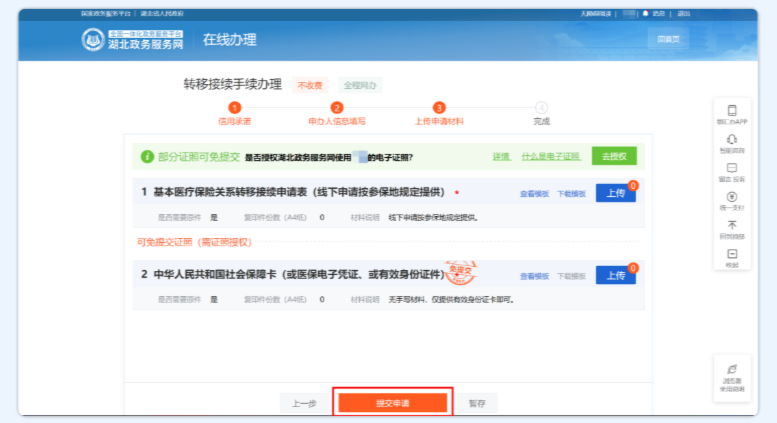Open the 什么是电子证照 link

click(551, 157)
